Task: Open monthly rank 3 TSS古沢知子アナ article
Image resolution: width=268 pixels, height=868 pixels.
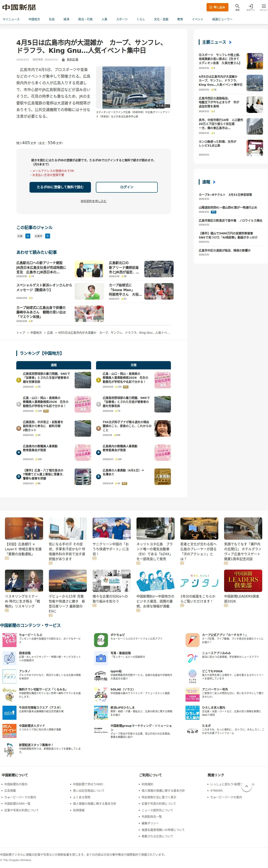Action: pos(127,426)
